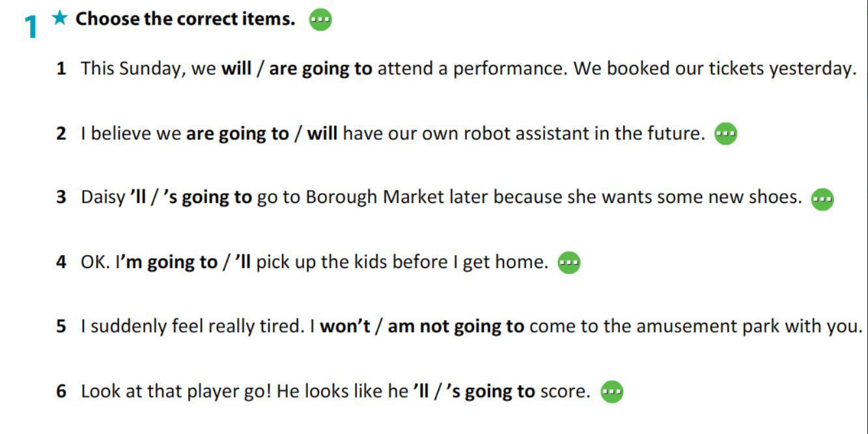Select ''ll' before 'pick up the kids'
Screen dimensions: 868x434
click(x=244, y=262)
